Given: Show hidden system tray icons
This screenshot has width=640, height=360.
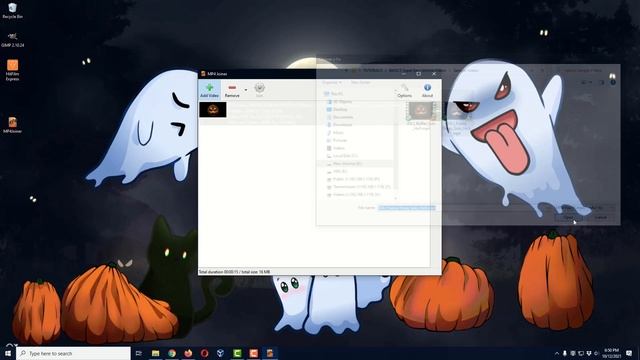Looking at the screenshot, I should tap(557, 353).
